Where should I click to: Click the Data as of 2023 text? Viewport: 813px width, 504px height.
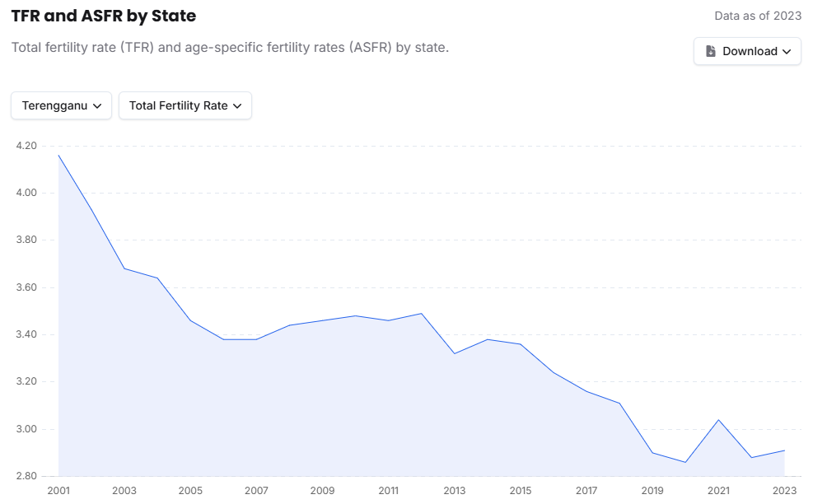coord(758,16)
